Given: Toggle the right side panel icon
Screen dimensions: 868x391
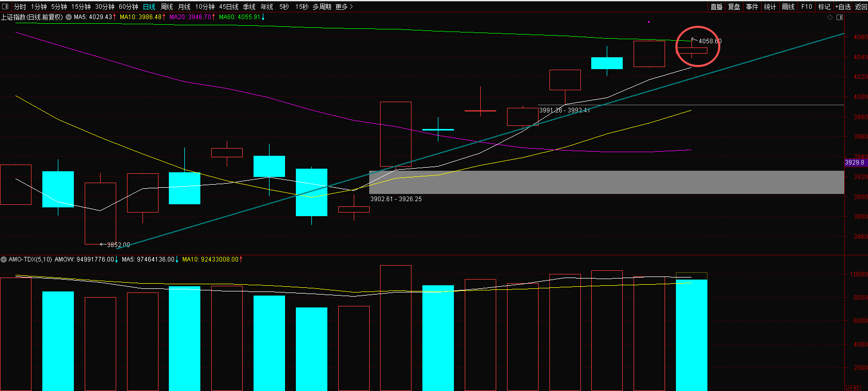Looking at the screenshot, I should pyautogui.click(x=840, y=17).
